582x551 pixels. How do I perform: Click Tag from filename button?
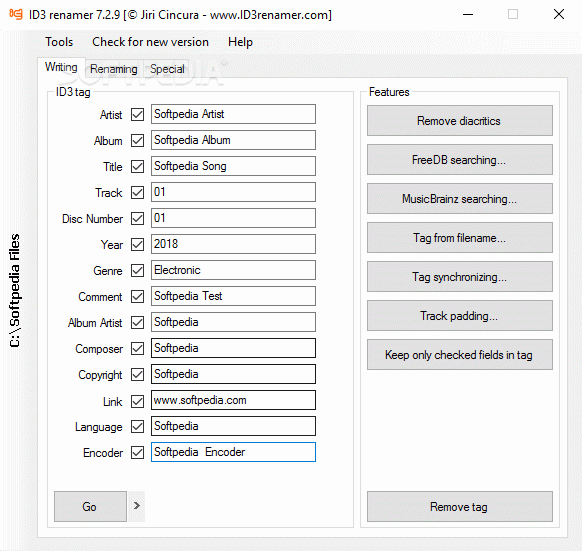[x=460, y=238]
